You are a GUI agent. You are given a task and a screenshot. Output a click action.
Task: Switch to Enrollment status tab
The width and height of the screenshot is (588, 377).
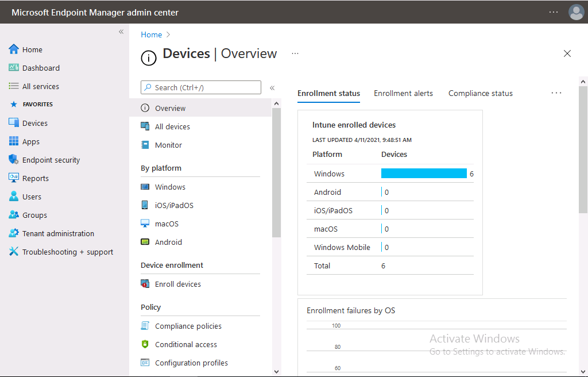pyautogui.click(x=328, y=94)
